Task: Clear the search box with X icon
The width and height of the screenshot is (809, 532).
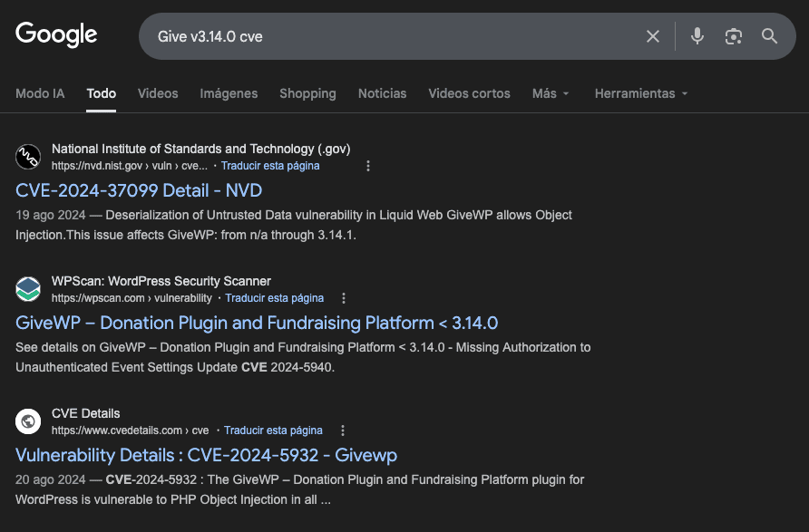Action: tap(653, 36)
